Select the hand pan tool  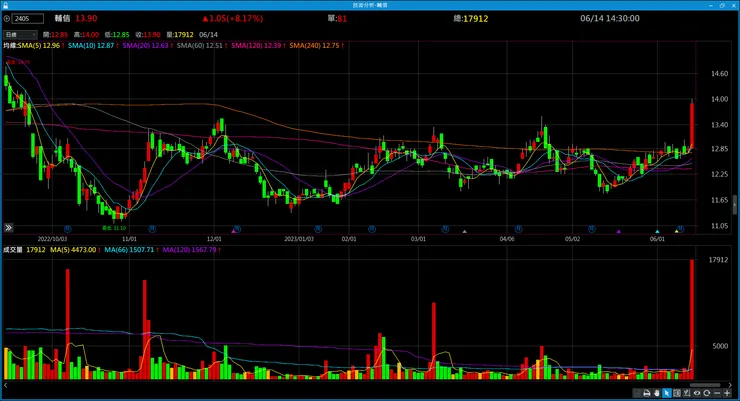point(656,393)
